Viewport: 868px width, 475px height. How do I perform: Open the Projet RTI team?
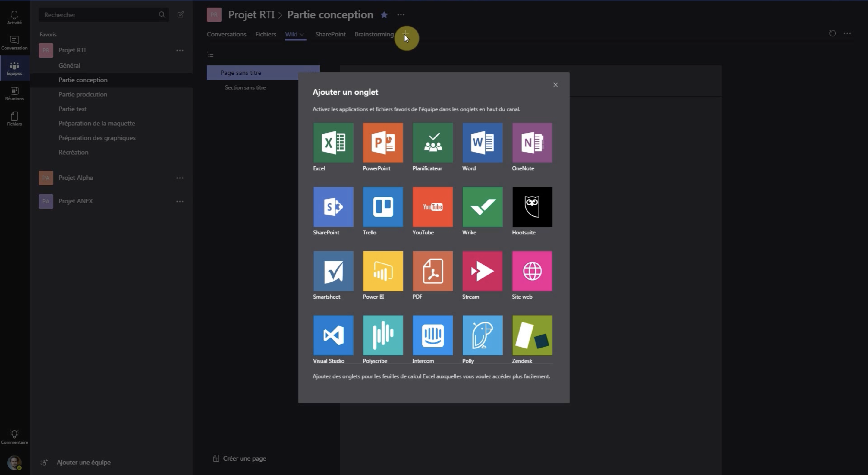(x=72, y=50)
